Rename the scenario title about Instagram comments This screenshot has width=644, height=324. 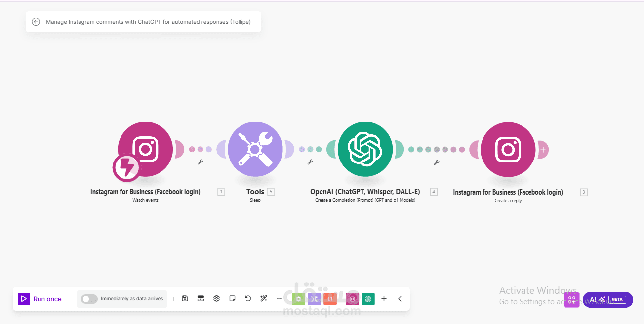click(148, 22)
